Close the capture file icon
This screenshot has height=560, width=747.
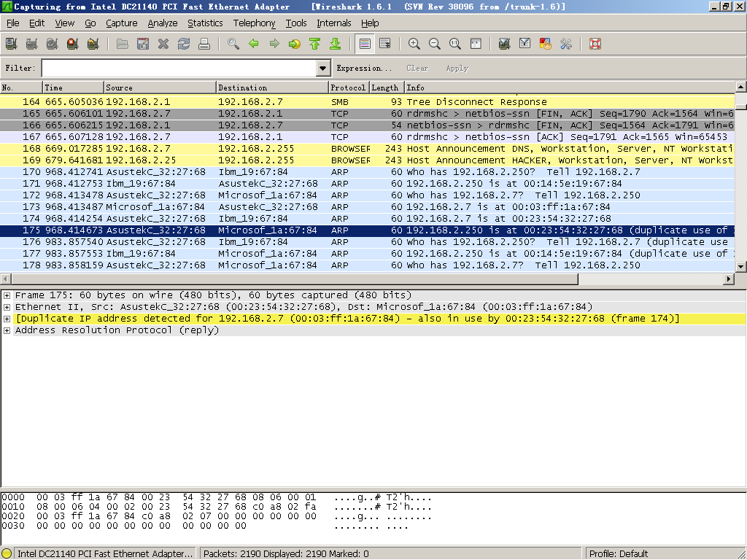pyautogui.click(x=163, y=44)
